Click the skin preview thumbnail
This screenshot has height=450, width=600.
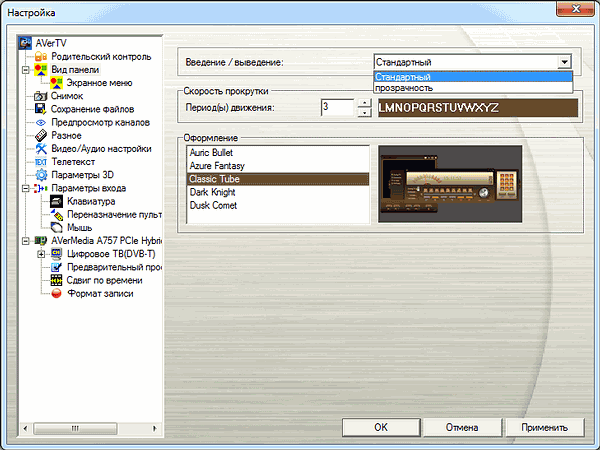click(450, 184)
